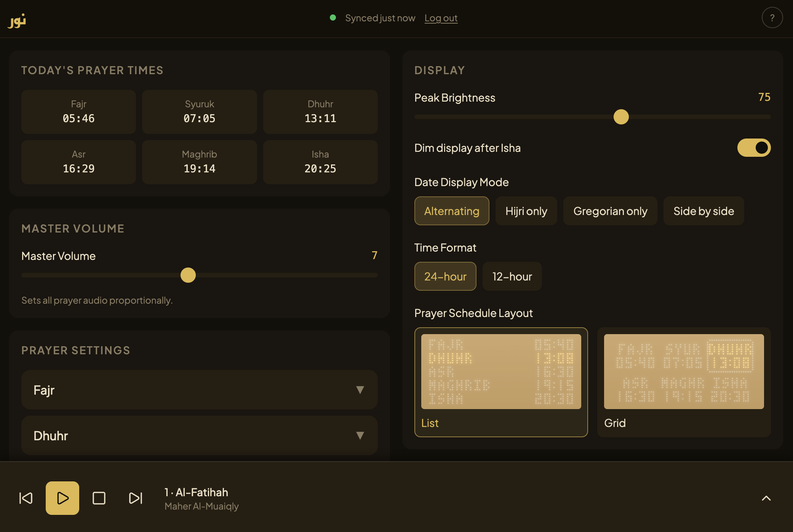The image size is (793, 532).
Task: Select List prayer schedule layout
Action: click(501, 382)
